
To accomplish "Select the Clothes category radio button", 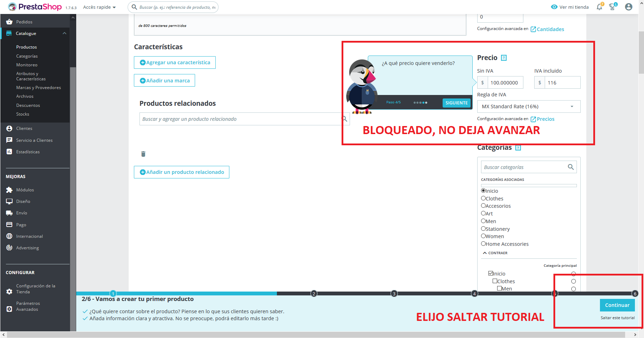I will (x=483, y=198).
